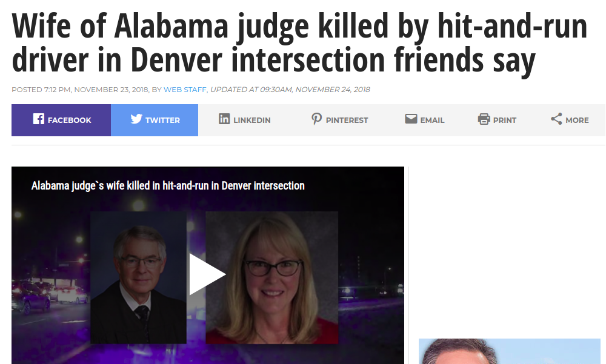This screenshot has height=364, width=606.
Task: Click the woman's portrait in video
Action: click(271, 277)
